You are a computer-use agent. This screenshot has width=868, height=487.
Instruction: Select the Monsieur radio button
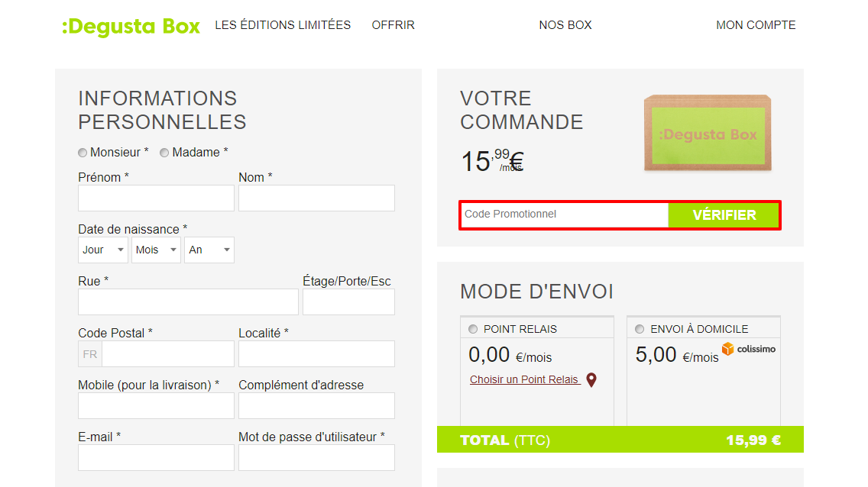point(83,153)
